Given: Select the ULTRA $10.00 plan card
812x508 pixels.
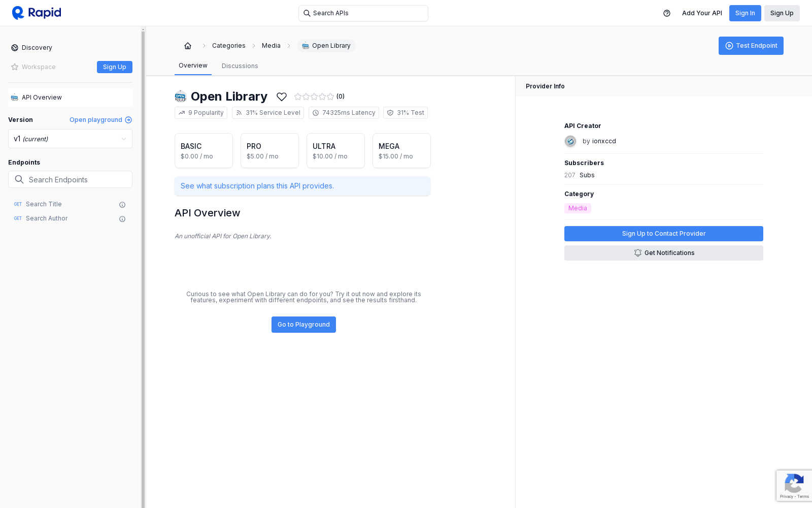Looking at the screenshot, I should click(335, 151).
